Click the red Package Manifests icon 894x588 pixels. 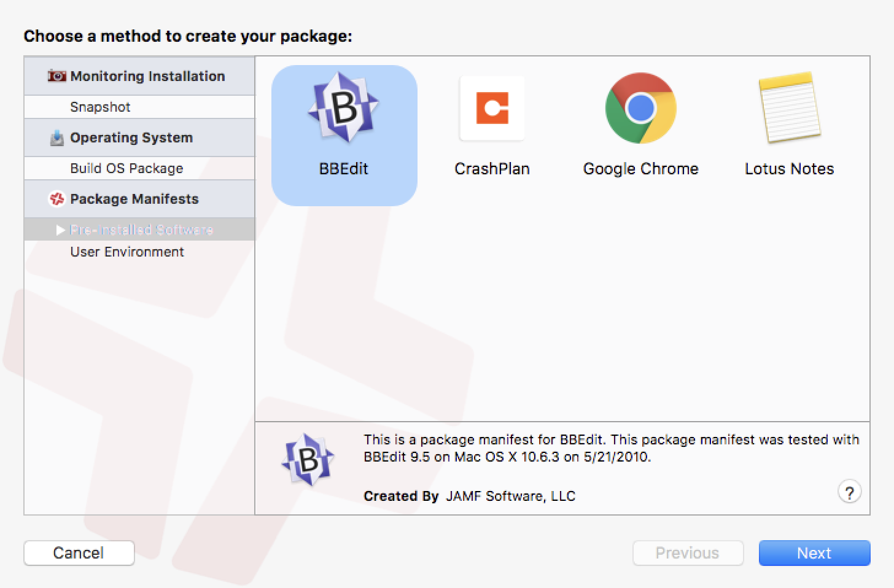(x=56, y=199)
